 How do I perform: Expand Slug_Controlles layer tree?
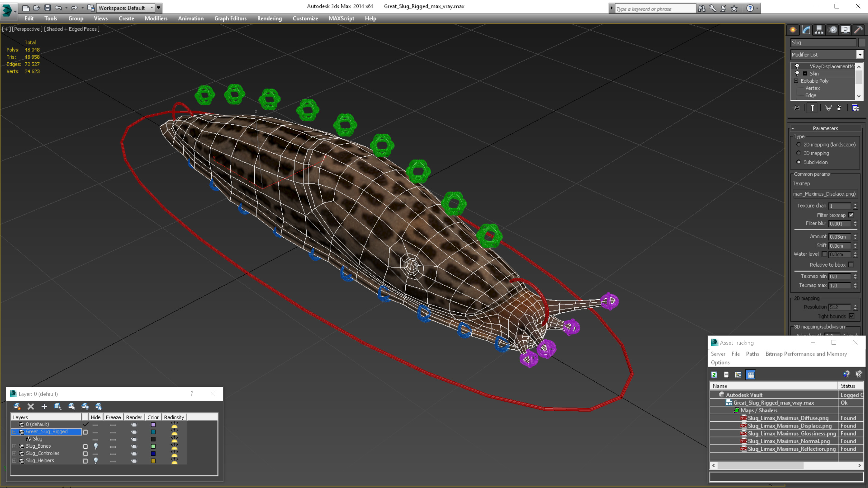point(14,453)
